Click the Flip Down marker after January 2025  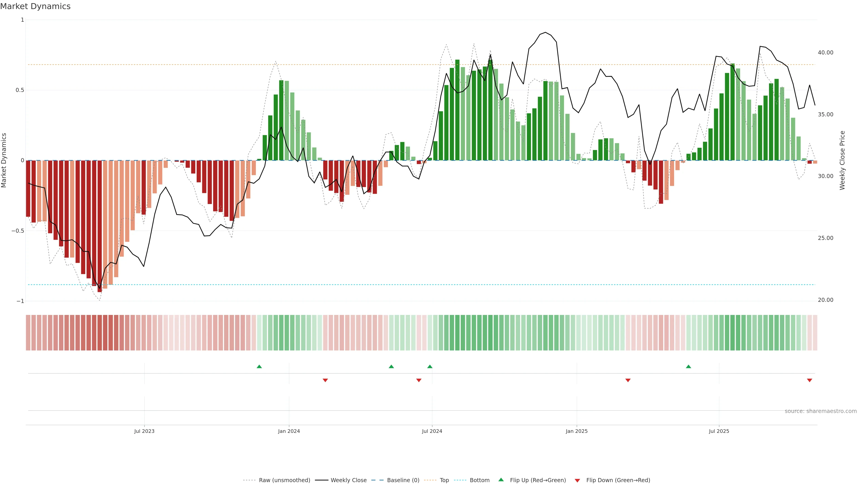click(628, 380)
